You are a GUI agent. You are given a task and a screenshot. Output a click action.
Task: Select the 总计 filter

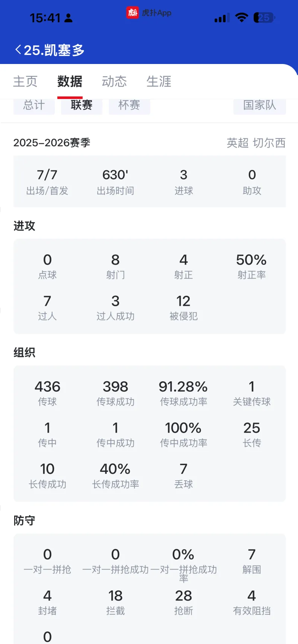(34, 106)
